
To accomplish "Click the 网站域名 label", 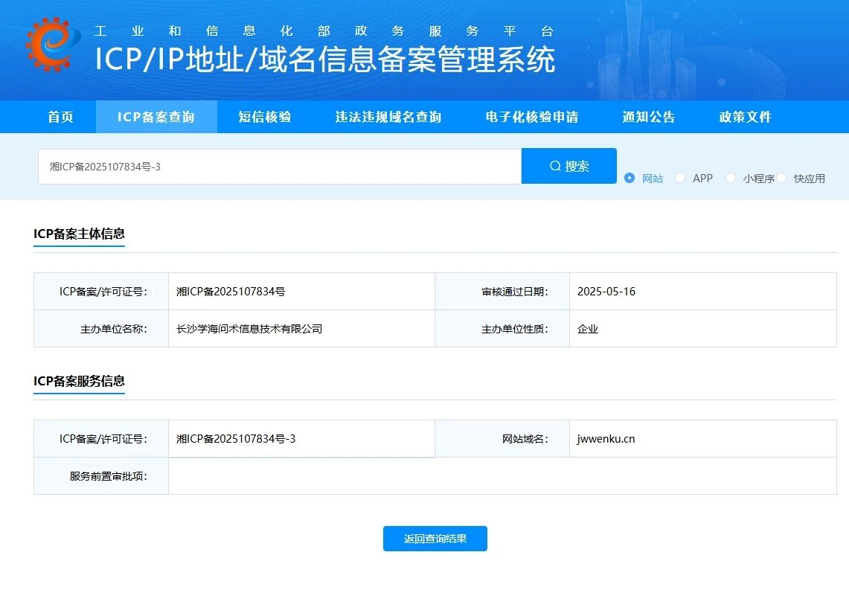I will pyautogui.click(x=525, y=439).
